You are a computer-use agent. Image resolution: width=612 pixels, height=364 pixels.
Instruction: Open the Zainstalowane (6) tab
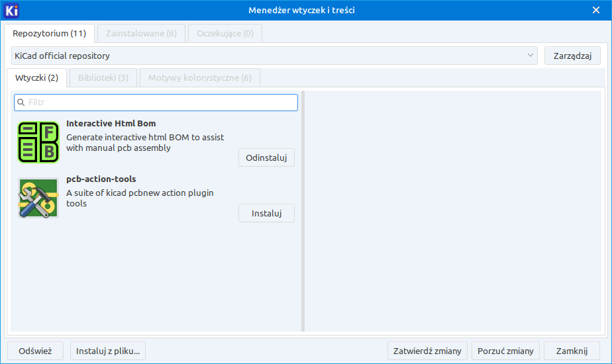coord(141,34)
